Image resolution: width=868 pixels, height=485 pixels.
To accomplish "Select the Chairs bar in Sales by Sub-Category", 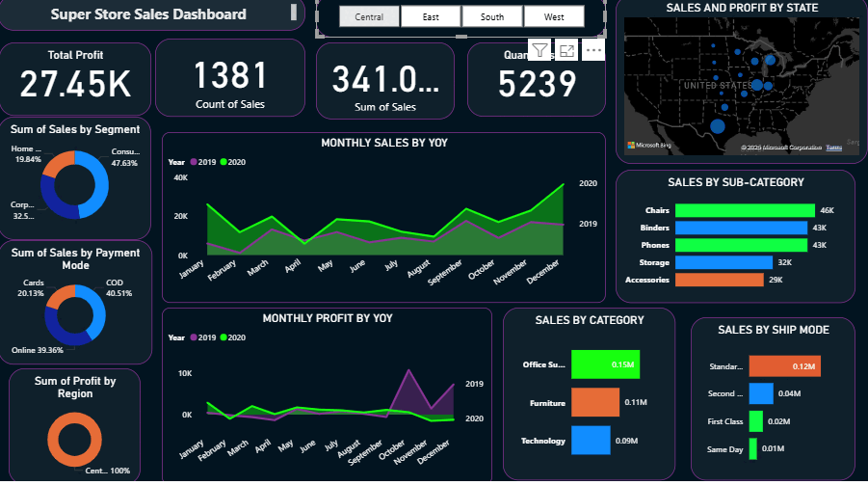I will coord(745,210).
